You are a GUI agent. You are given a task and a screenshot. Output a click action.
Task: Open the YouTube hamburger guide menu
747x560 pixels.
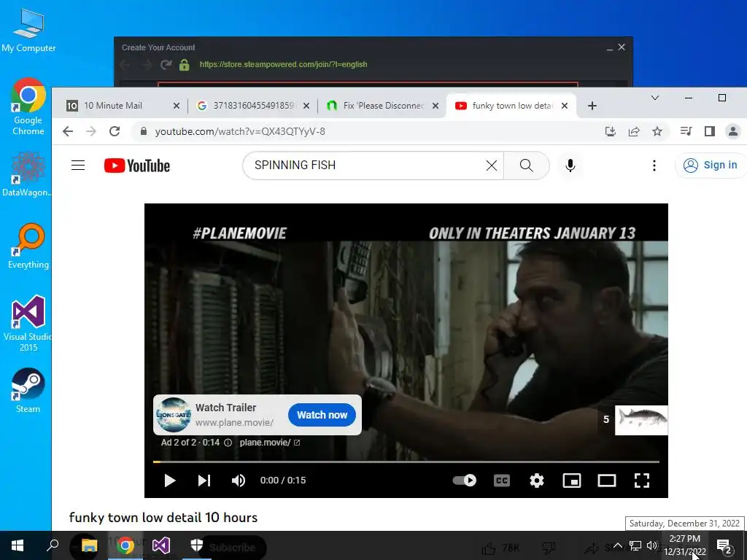point(78,166)
